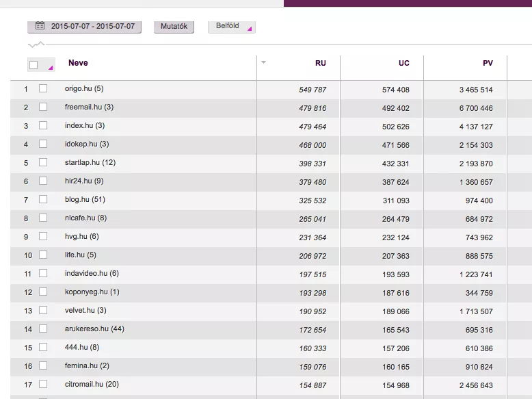Check the blog.hu row checkbox
Image resolution: width=532 pixels, height=399 pixels.
(43, 199)
